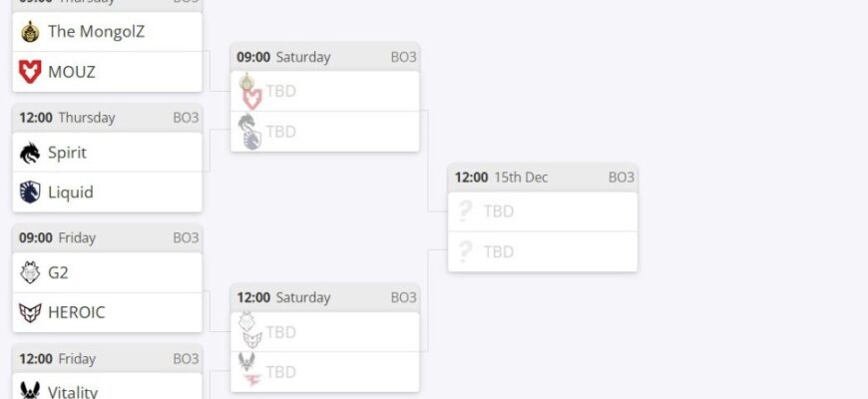
Task: Click the Spirit dragon logo
Action: 30,153
